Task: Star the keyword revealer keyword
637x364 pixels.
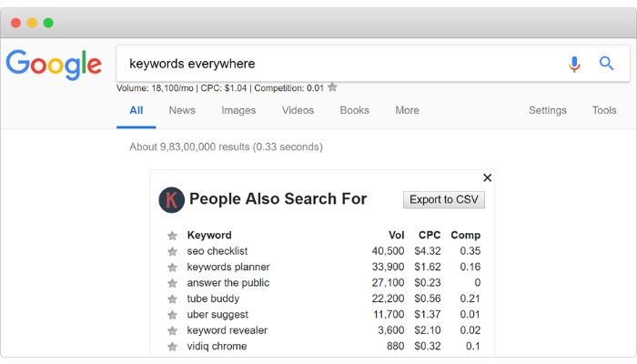Action: coord(172,330)
